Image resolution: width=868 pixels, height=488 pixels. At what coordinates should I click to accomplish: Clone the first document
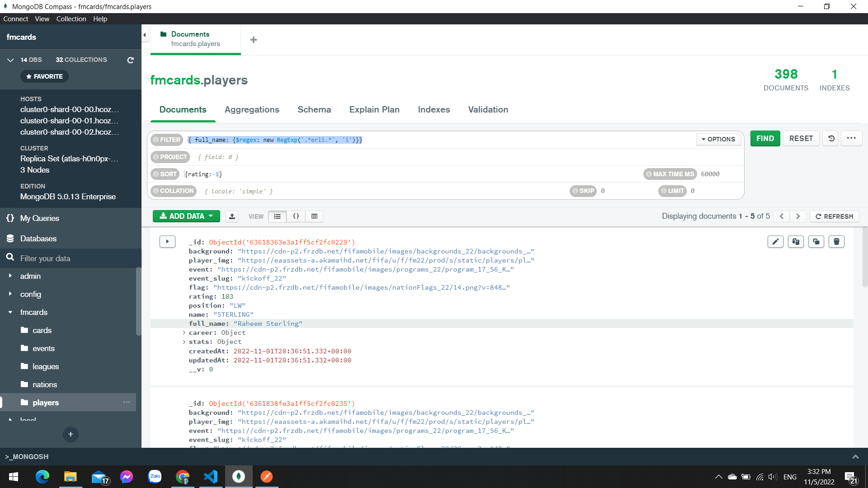coord(816,242)
